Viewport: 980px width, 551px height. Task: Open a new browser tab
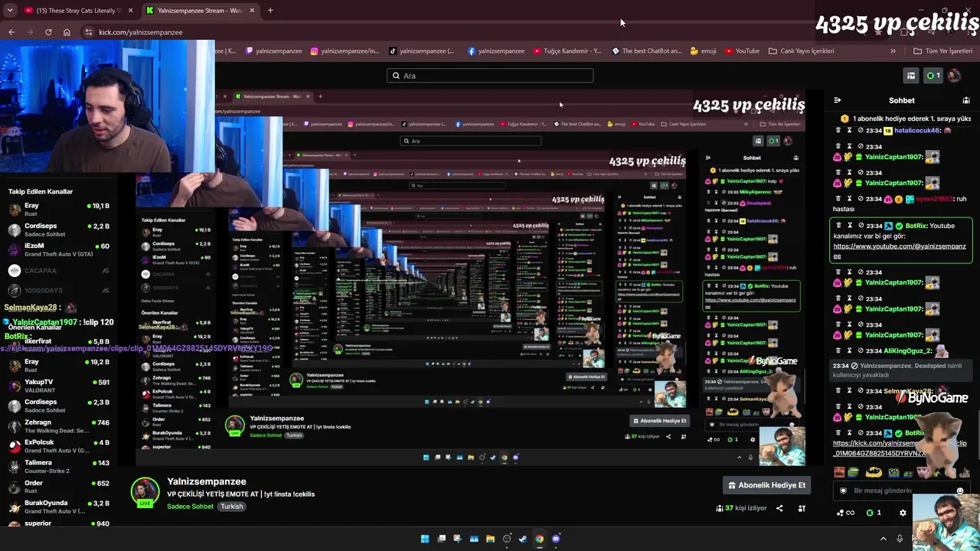269,11
